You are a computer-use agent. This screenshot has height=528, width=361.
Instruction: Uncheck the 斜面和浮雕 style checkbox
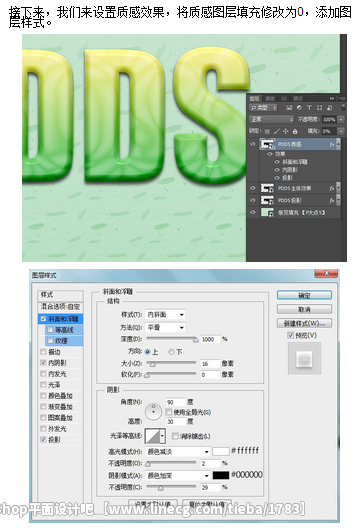tap(43, 319)
